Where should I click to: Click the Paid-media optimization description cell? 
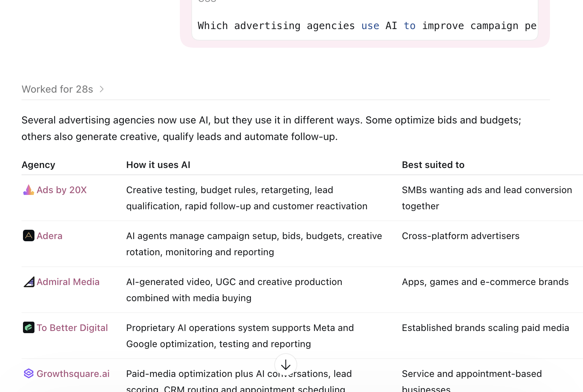pos(239,381)
